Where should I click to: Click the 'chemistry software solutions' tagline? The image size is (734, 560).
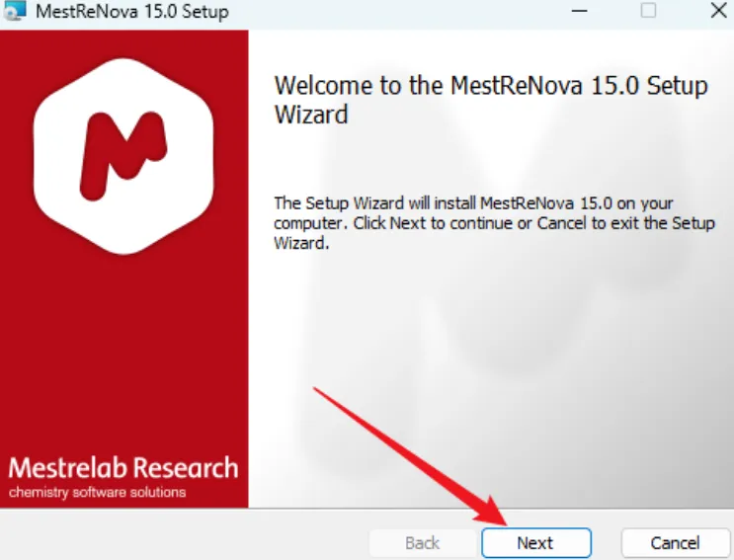98,492
